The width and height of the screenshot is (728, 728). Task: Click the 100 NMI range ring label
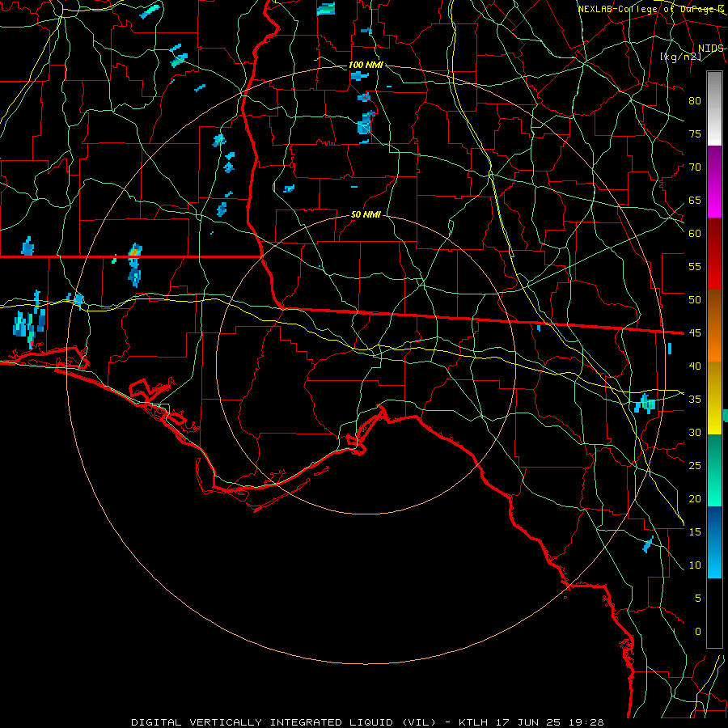coord(366,65)
